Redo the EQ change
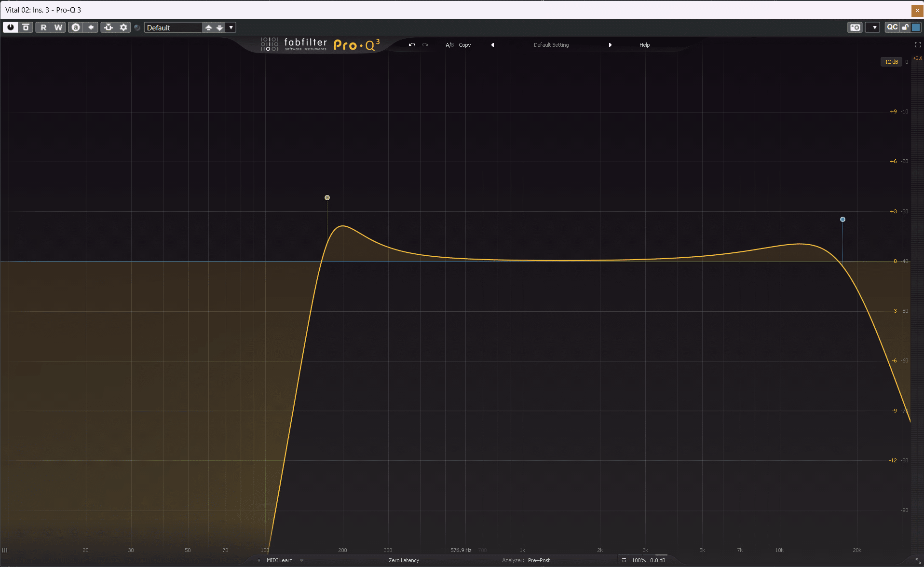Screen dimensions: 924x567 point(425,45)
